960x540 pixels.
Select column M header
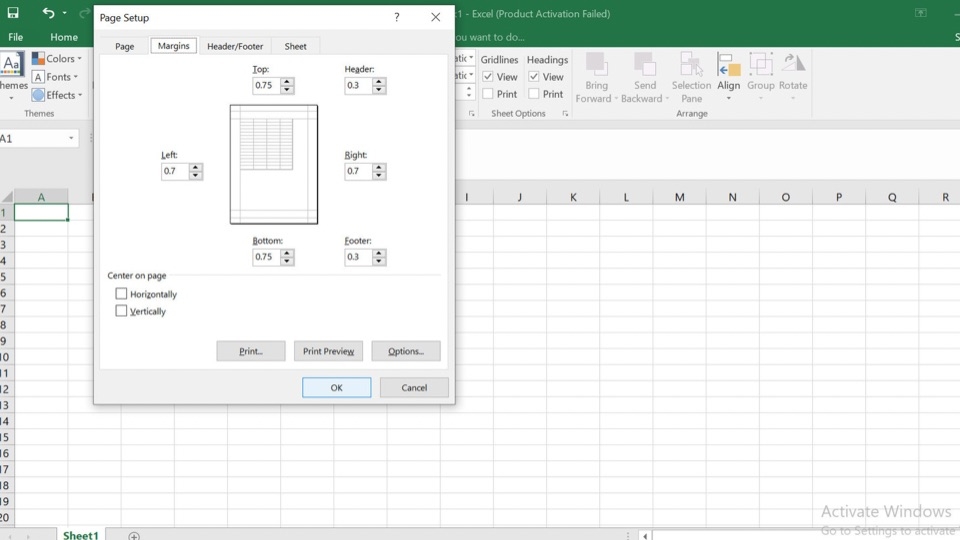pyautogui.click(x=679, y=197)
